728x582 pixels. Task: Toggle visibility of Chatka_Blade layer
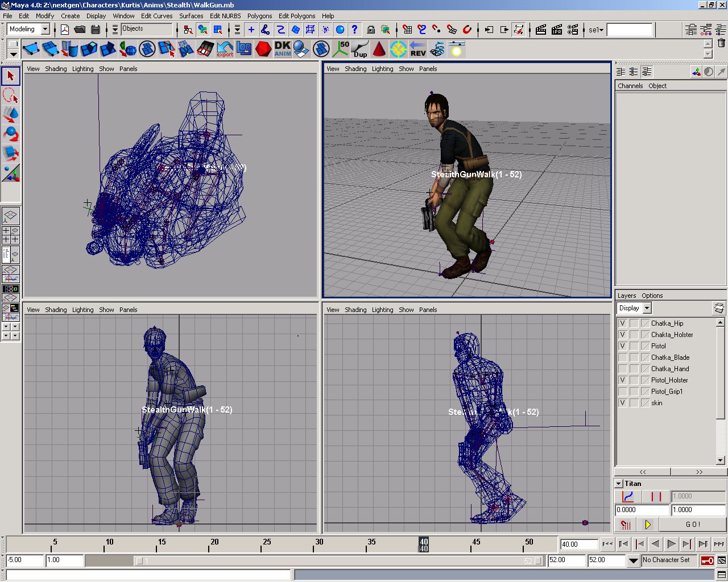coord(623,357)
